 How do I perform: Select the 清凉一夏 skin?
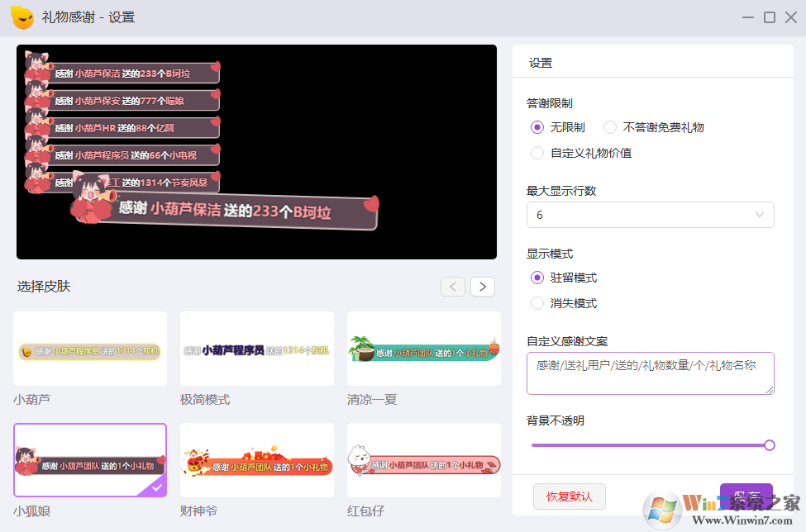pyautogui.click(x=423, y=349)
